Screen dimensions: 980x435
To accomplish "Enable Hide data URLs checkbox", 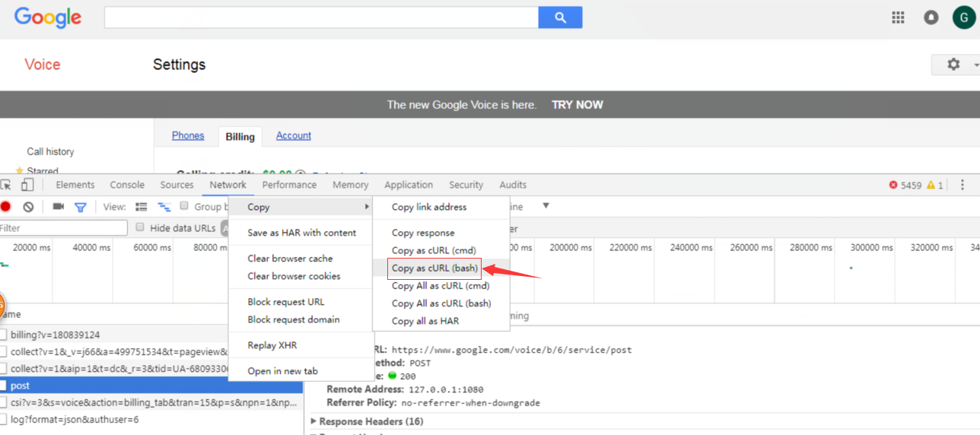I will tap(140, 227).
